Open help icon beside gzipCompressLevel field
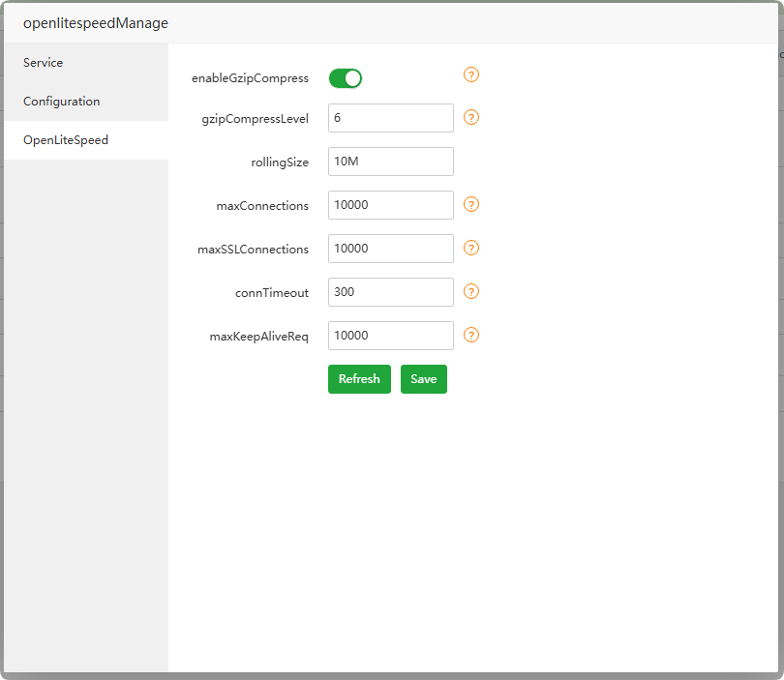The height and width of the screenshot is (680, 784). [471, 117]
